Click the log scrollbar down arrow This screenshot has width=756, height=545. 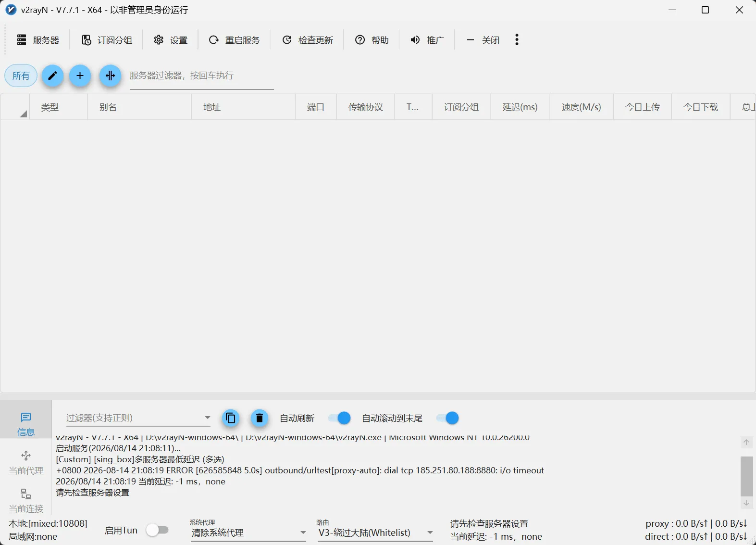coord(746,503)
